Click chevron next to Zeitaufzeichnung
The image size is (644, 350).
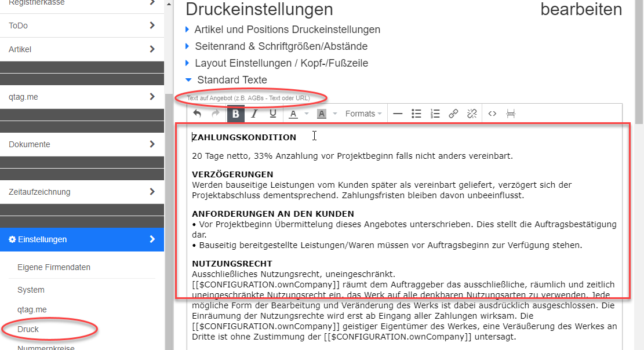(152, 192)
